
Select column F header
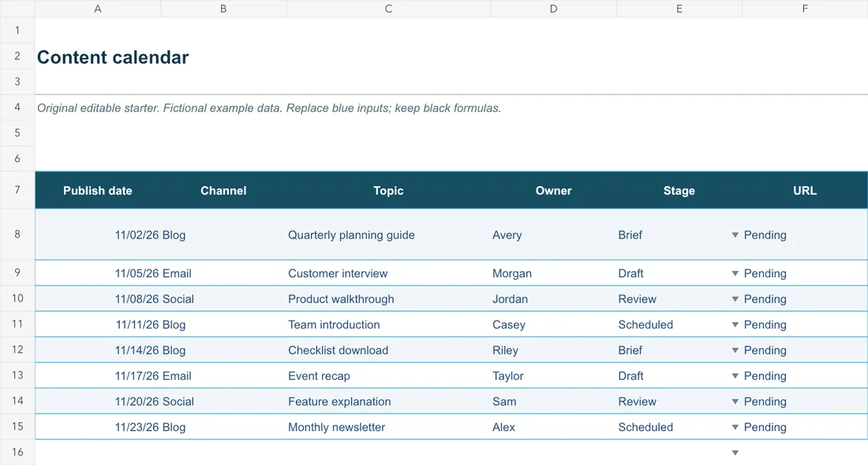coord(805,9)
